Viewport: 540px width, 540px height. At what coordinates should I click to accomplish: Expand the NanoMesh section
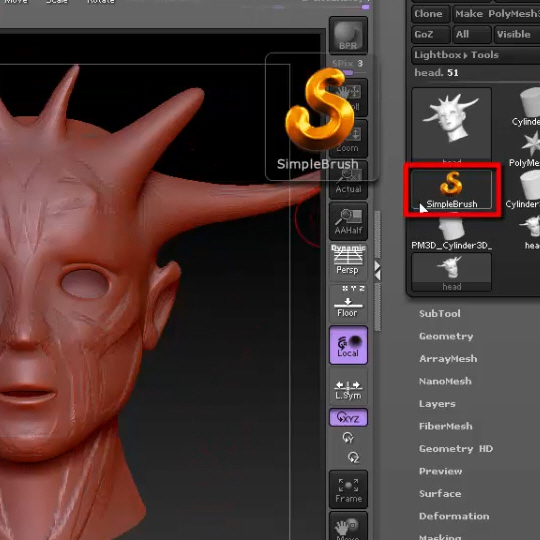point(445,381)
